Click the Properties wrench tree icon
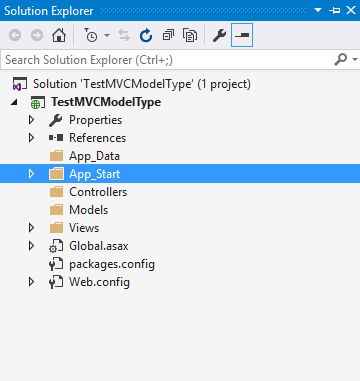This screenshot has height=381, width=360. [56, 120]
